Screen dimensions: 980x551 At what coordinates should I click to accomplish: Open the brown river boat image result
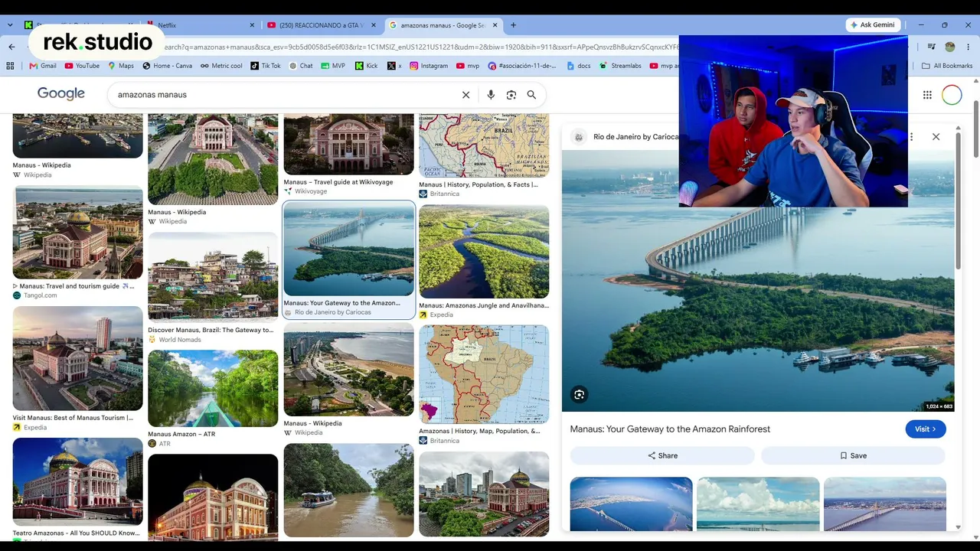(348, 491)
